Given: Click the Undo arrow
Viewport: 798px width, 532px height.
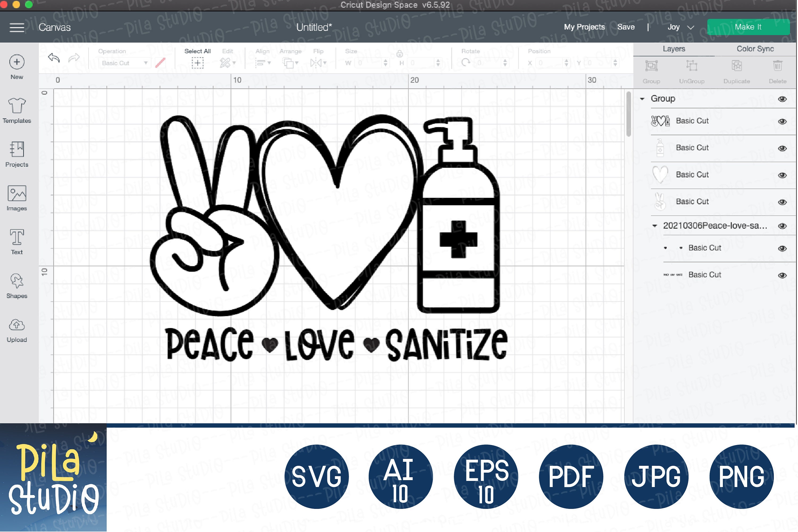Looking at the screenshot, I should click(54, 58).
